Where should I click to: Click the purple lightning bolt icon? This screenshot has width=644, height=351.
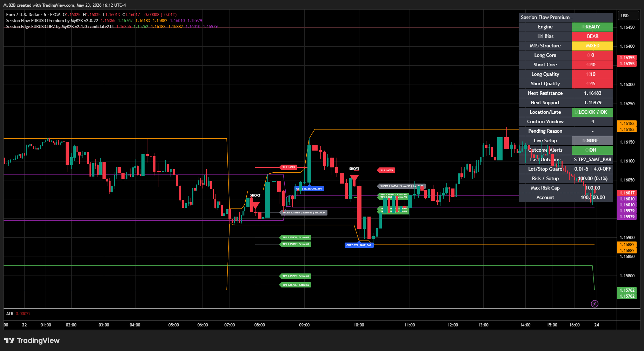pyautogui.click(x=595, y=304)
